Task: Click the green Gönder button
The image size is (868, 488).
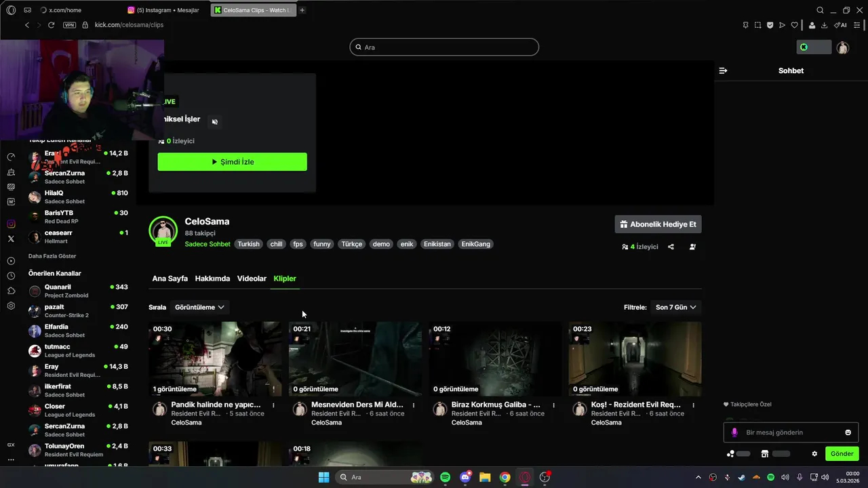Action: coord(842,453)
